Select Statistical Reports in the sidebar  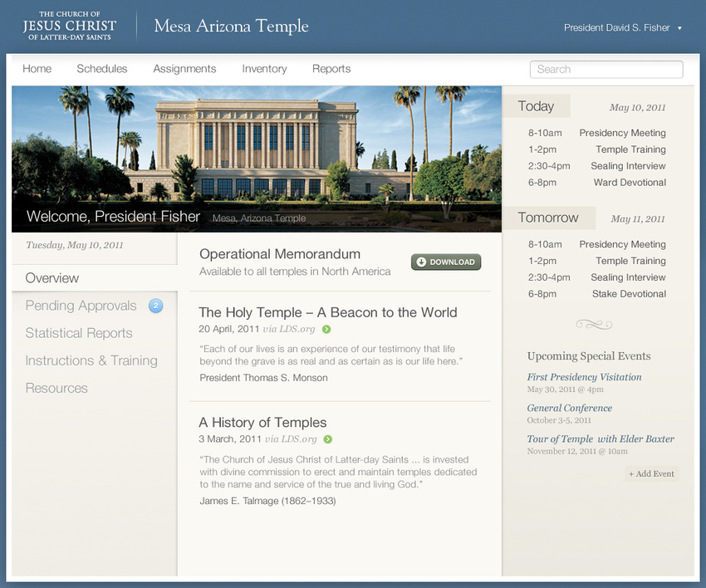coord(79,333)
